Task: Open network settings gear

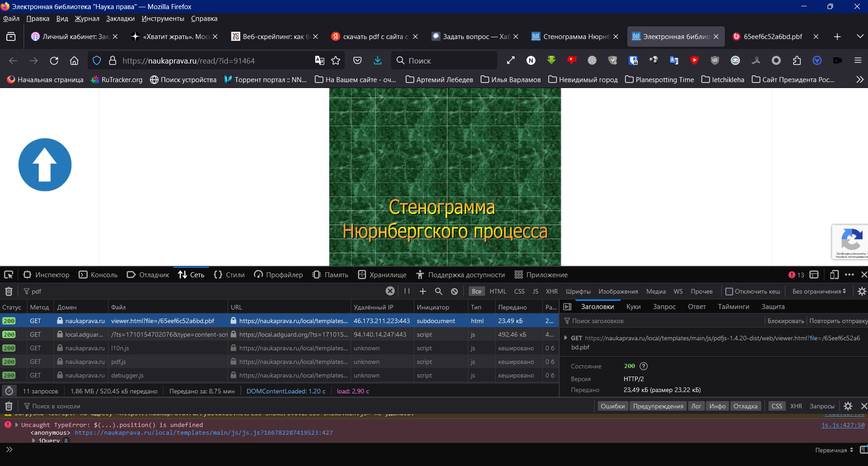Action: coord(862,291)
